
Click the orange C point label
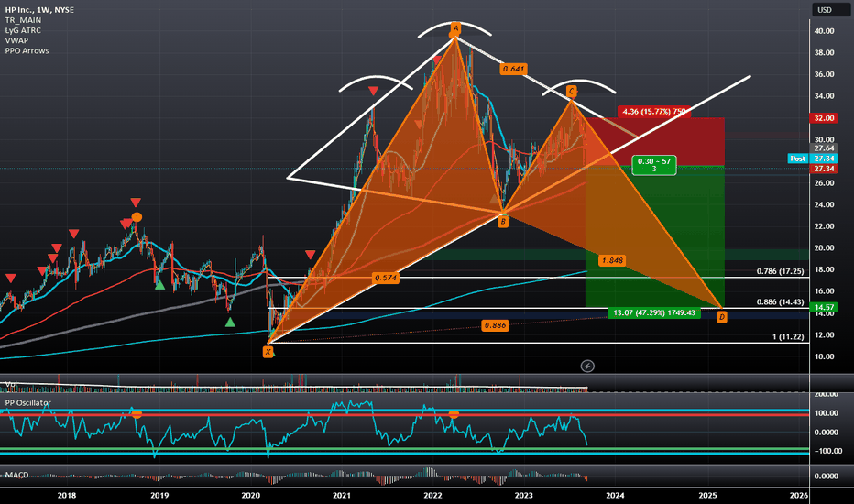pos(571,91)
